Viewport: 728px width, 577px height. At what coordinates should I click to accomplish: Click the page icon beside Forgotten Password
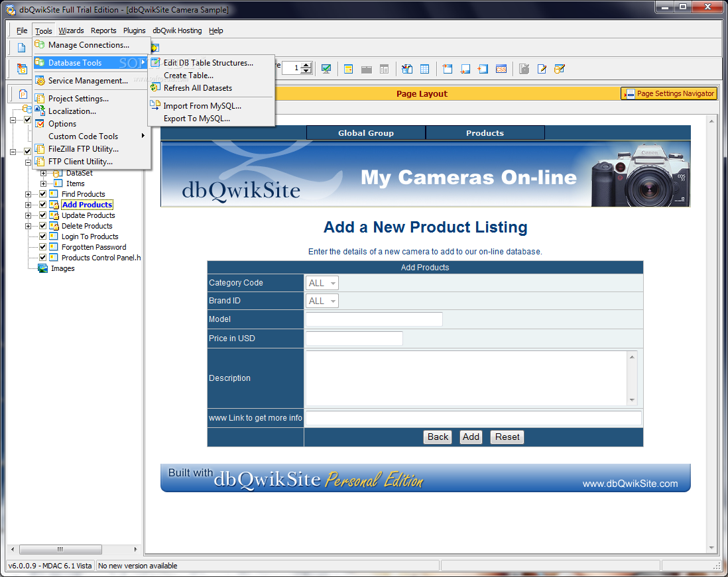54,247
